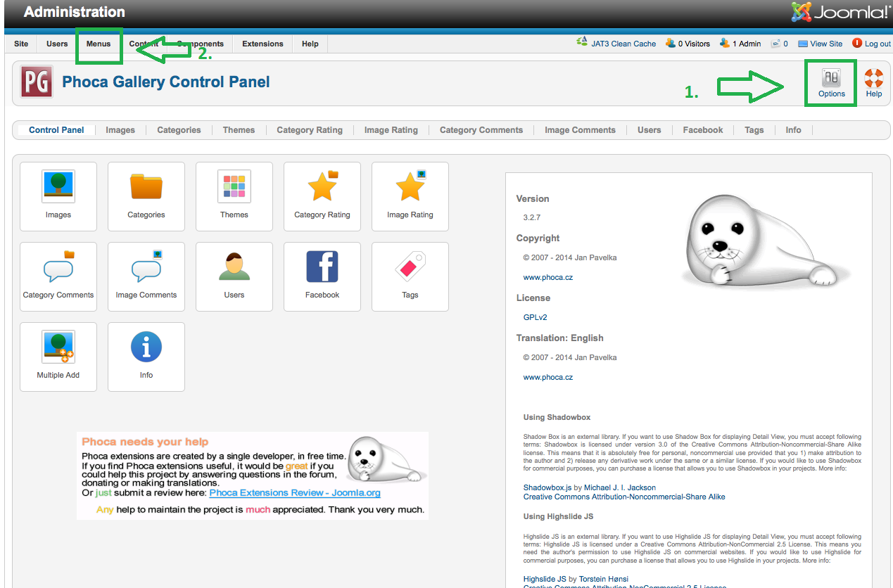Click the Tags icon in control panel
Viewport: 893px width, 588px height.
410,268
